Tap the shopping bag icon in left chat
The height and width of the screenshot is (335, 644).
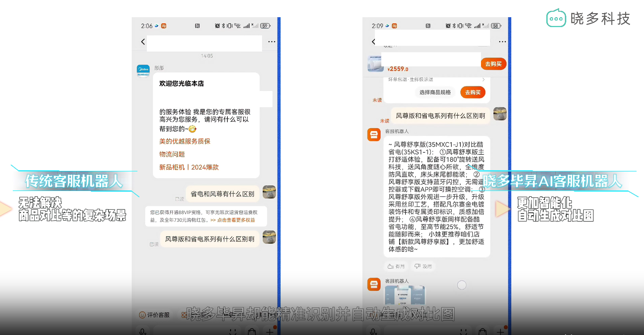click(x=252, y=332)
